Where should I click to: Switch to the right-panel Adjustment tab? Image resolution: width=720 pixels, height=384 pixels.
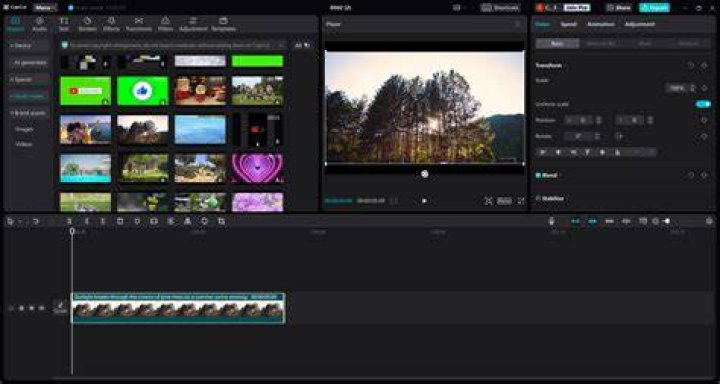(640, 24)
